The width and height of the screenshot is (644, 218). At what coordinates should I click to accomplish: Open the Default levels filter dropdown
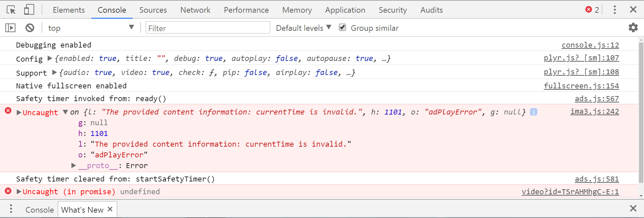coord(303,28)
